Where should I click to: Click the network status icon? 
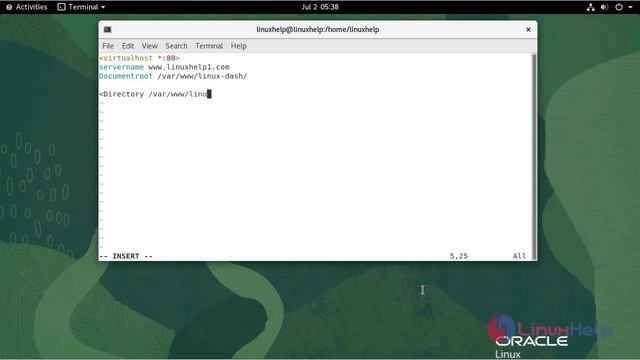pyautogui.click(x=590, y=7)
